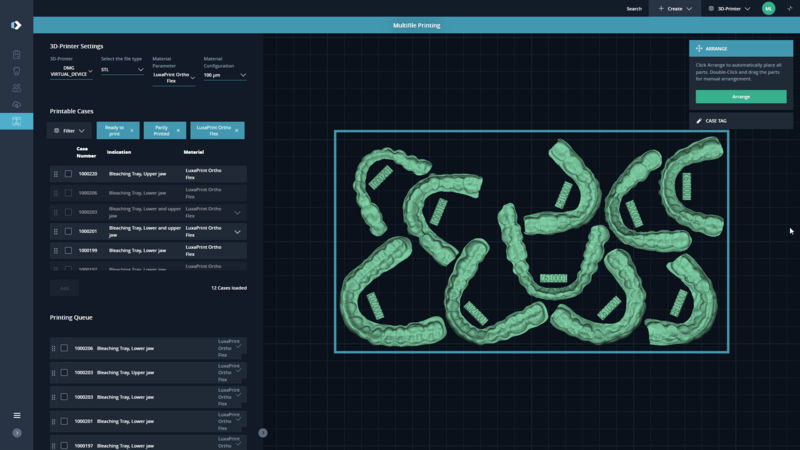Open the Create menu in the top bar
This screenshot has width=800, height=450.
pos(674,9)
